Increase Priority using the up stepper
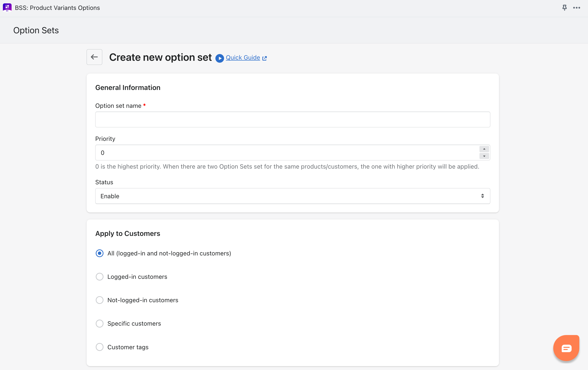Viewport: 588px width, 370px height. [484, 149]
